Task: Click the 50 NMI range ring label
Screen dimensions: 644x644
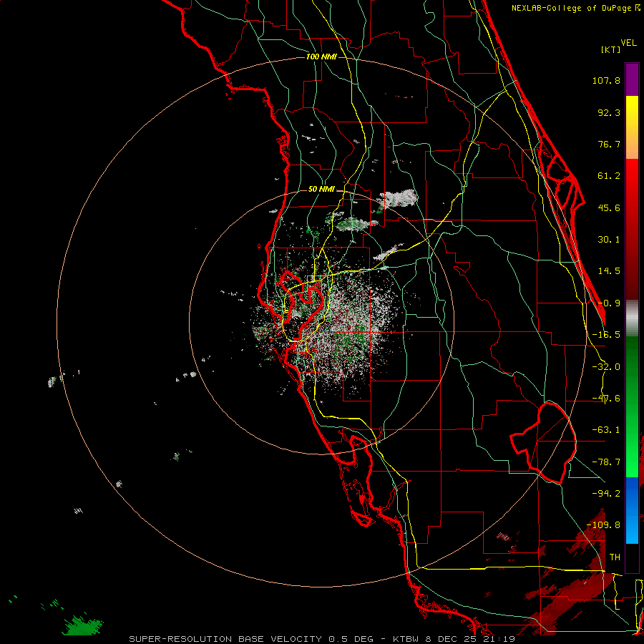Action: click(x=321, y=189)
